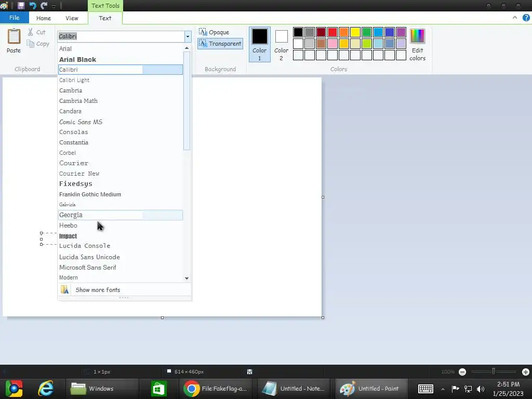Select Transparent background option
The image size is (532, 399).
click(x=220, y=44)
